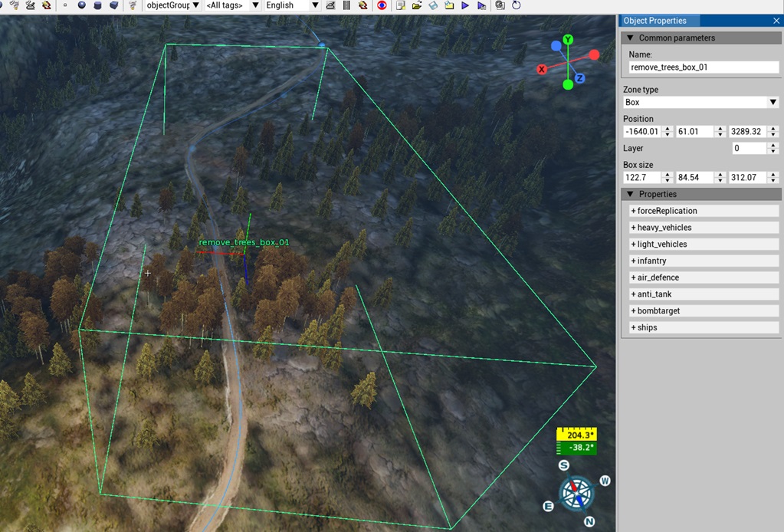
Task: Collapse the Properties section
Action: 631,194
